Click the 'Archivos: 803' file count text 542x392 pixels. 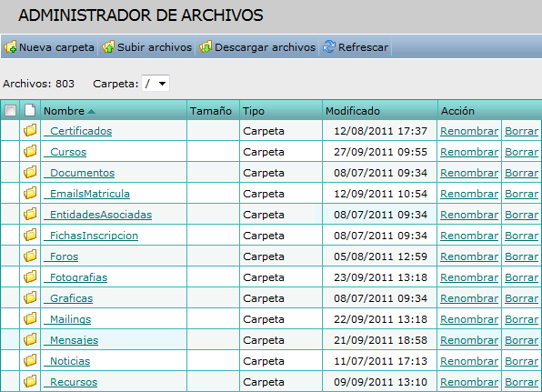click(x=38, y=84)
